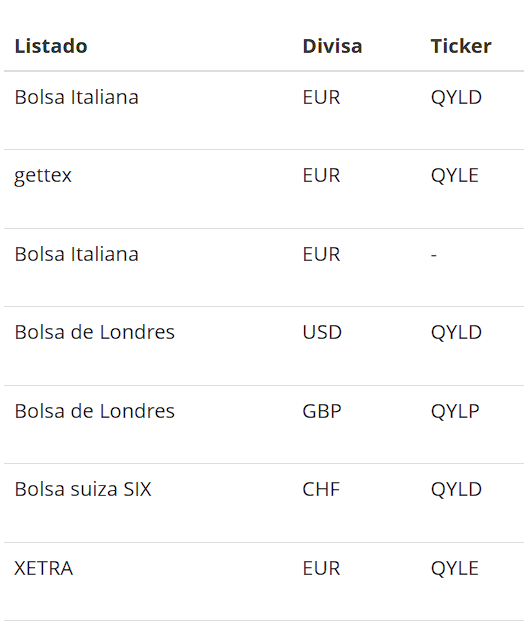Click the USD currency cell
524x639 pixels.
pos(322,332)
